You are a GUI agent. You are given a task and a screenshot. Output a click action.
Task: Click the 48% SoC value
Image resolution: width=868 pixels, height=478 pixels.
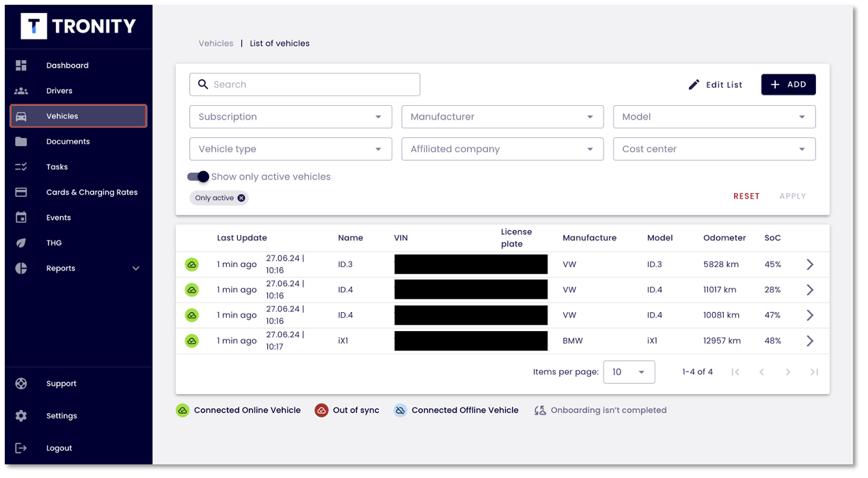tap(773, 341)
